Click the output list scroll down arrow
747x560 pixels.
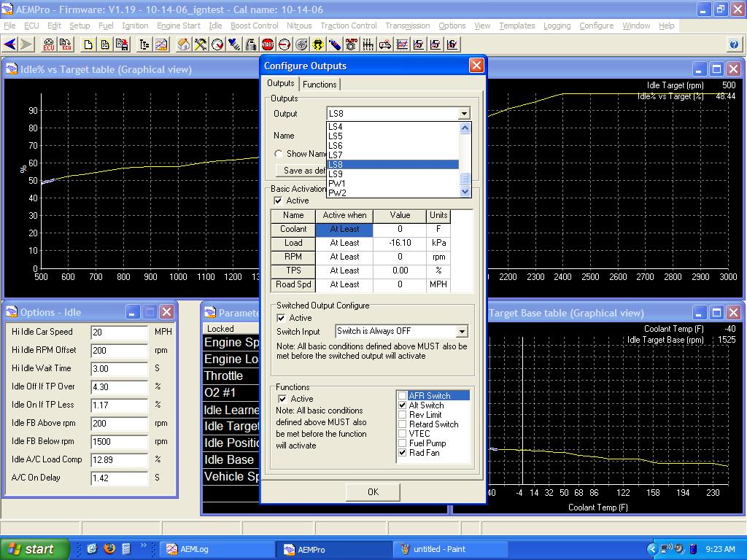[465, 192]
